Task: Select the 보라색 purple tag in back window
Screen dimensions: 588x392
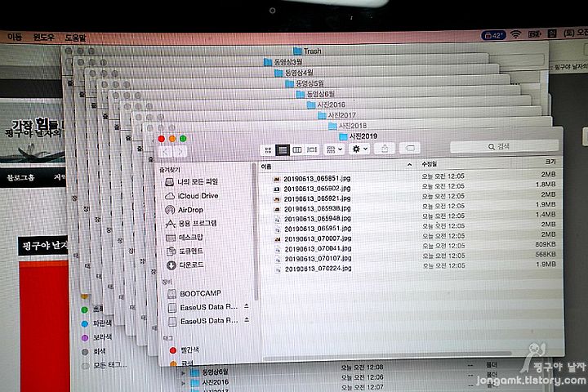Action: pyautogui.click(x=96, y=337)
